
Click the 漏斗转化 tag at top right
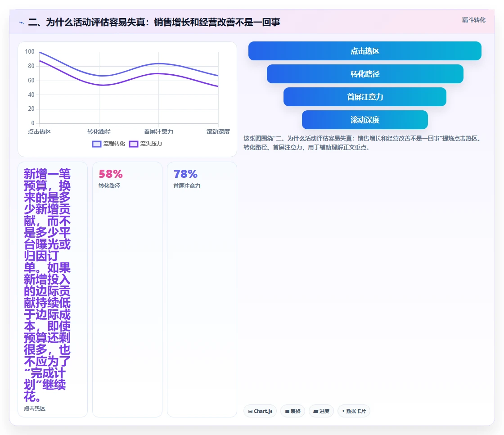click(x=473, y=20)
